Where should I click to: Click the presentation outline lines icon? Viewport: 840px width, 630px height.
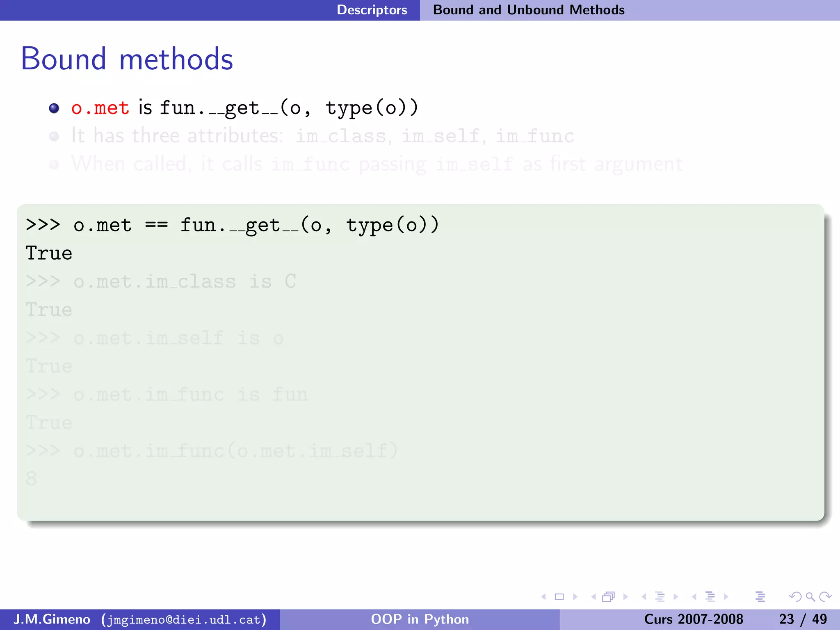click(760, 597)
